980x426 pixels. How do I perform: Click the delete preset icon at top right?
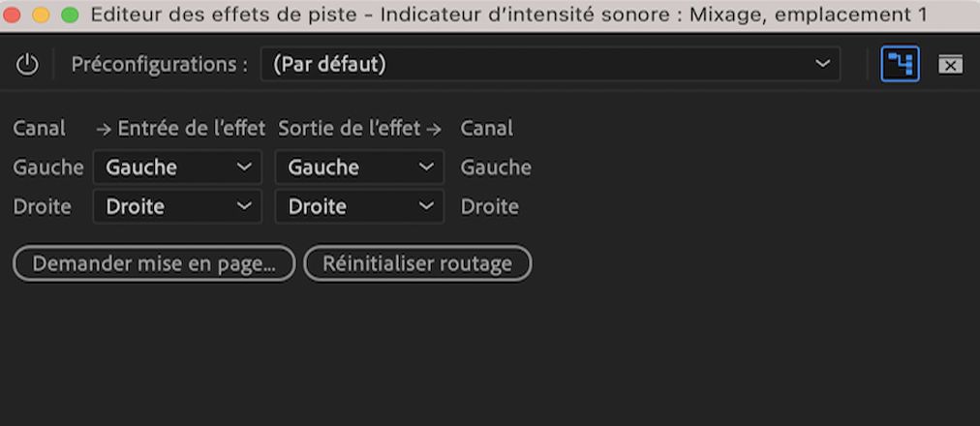click(x=950, y=65)
